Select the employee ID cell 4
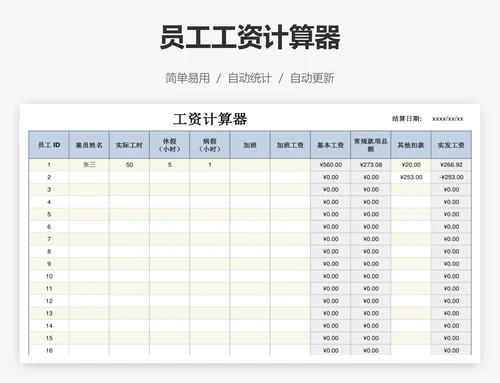Image resolution: width=500 pixels, height=383 pixels. (49, 202)
